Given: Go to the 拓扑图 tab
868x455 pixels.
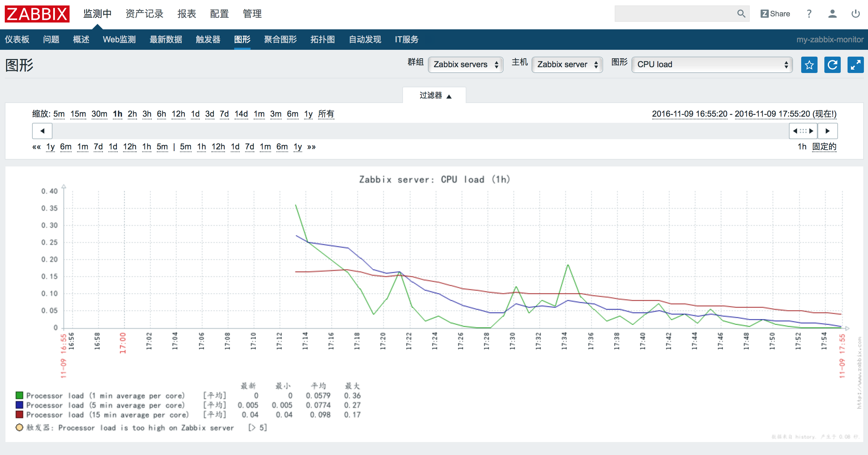Looking at the screenshot, I should 323,40.
